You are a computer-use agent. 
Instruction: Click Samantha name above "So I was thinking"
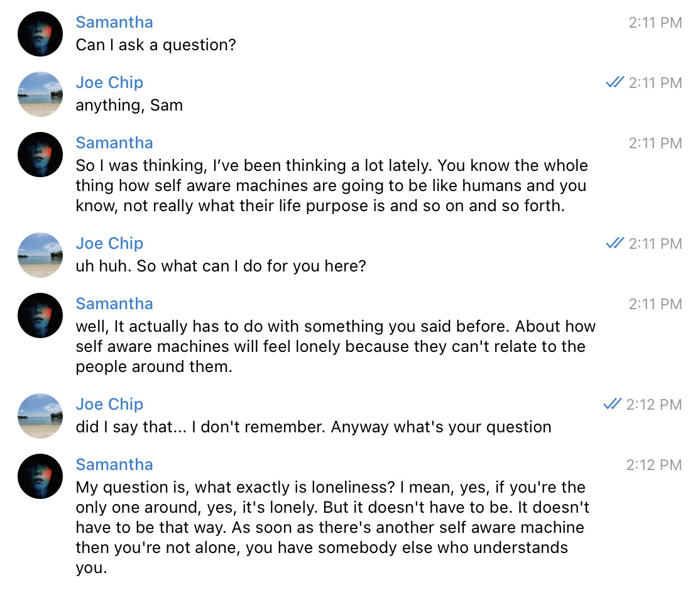click(x=114, y=143)
